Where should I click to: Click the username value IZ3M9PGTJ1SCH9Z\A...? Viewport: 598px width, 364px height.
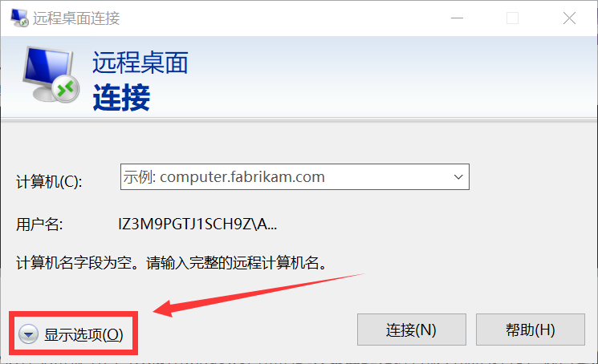tap(197, 224)
